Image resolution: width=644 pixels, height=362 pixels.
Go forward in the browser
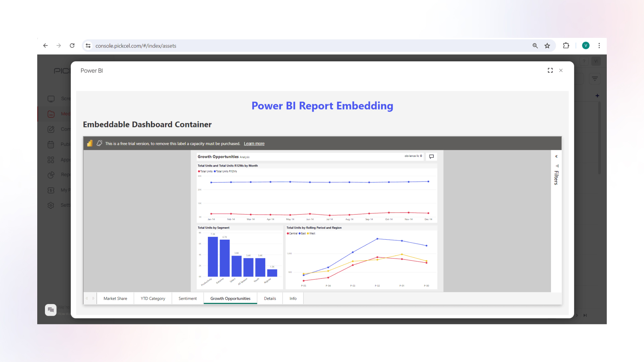point(59,46)
